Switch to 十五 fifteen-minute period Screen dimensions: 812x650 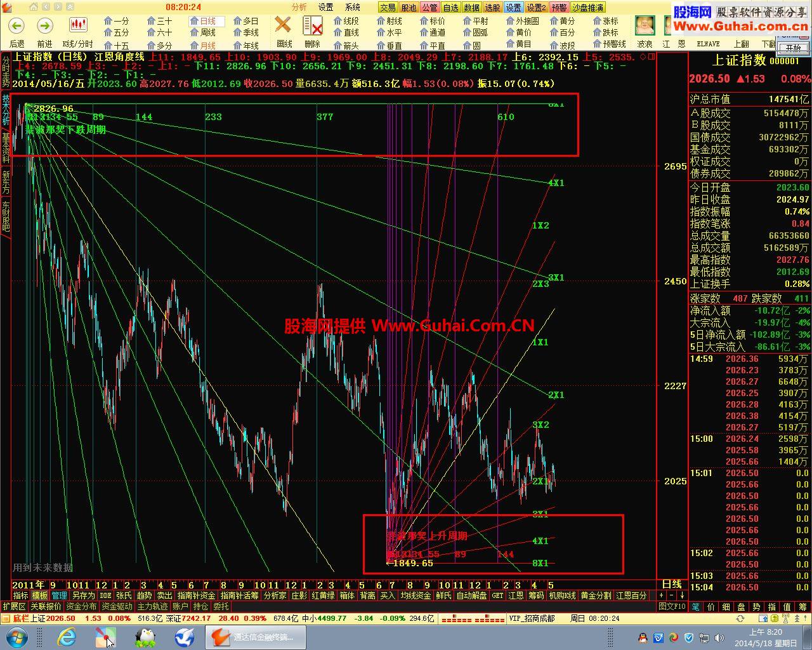tap(116, 45)
